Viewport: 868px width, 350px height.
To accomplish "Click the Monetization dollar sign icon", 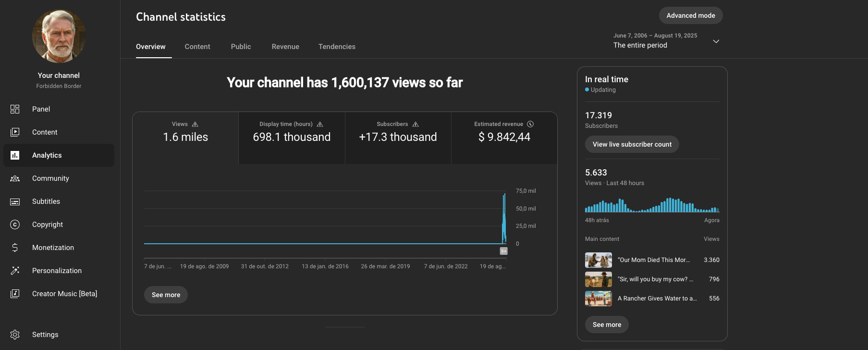I will pos(15,248).
